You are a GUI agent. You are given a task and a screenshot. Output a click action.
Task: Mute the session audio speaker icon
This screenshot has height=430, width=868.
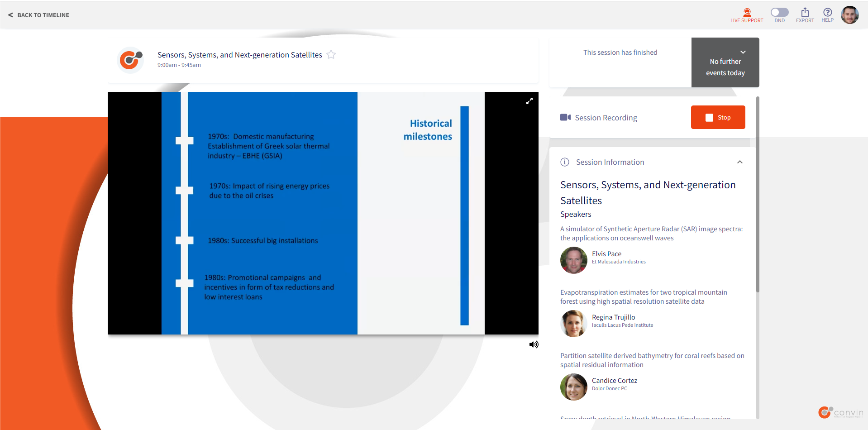coord(534,344)
